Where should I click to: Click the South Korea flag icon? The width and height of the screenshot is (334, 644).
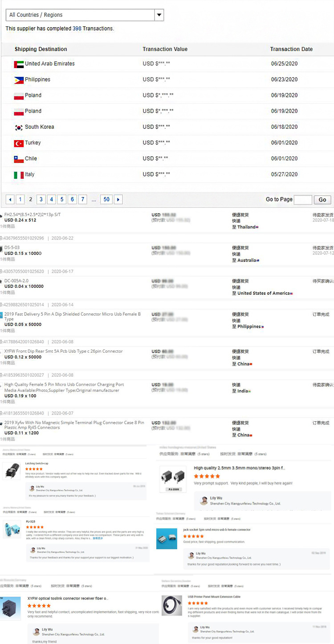19,127
